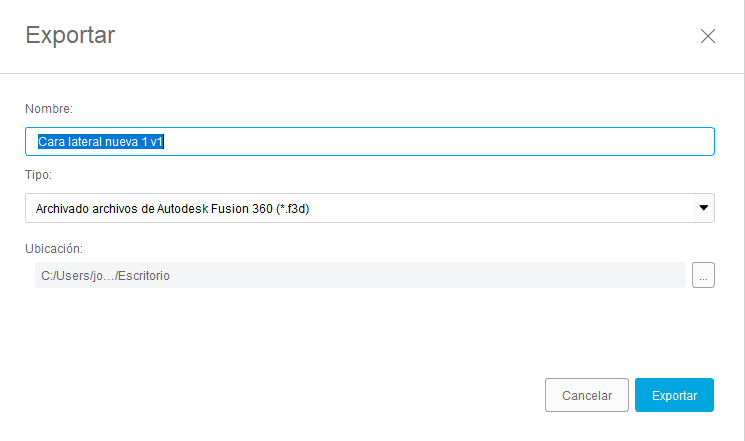745x441 pixels.
Task: Click the black arrow of the Tipo dropdown
Action: 704,208
